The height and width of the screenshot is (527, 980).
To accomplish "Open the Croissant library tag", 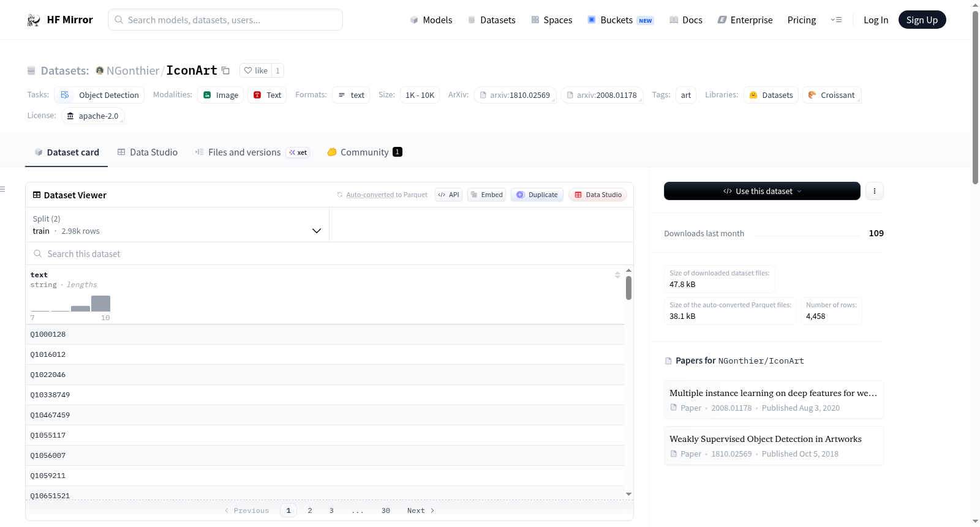I will tap(832, 95).
